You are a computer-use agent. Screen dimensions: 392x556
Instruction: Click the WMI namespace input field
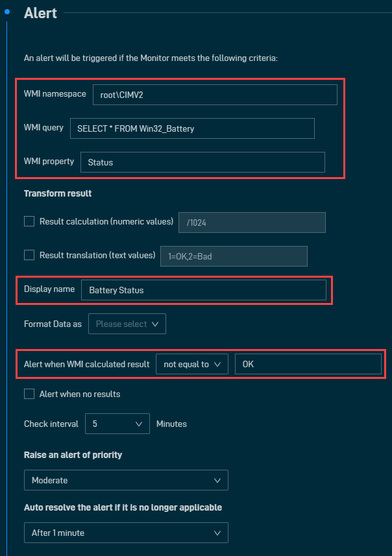tap(215, 95)
